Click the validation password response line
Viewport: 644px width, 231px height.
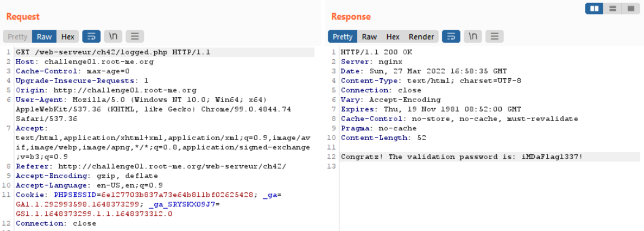point(462,157)
